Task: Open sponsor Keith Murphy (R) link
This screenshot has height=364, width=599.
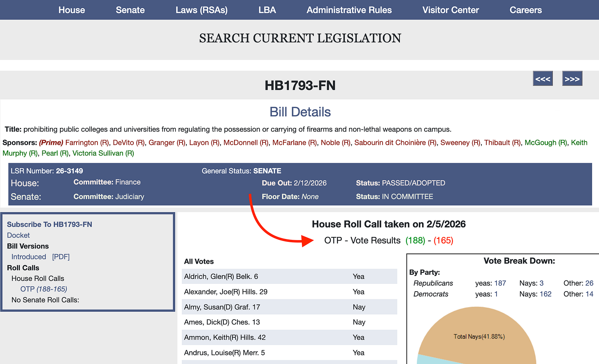Action: click(579, 143)
